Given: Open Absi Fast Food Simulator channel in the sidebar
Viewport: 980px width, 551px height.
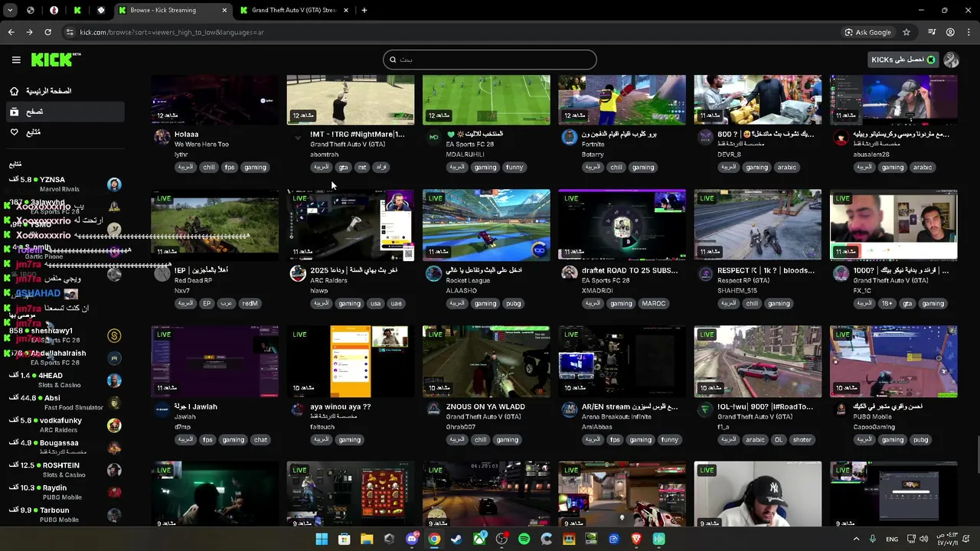Looking at the screenshot, I should [64, 403].
